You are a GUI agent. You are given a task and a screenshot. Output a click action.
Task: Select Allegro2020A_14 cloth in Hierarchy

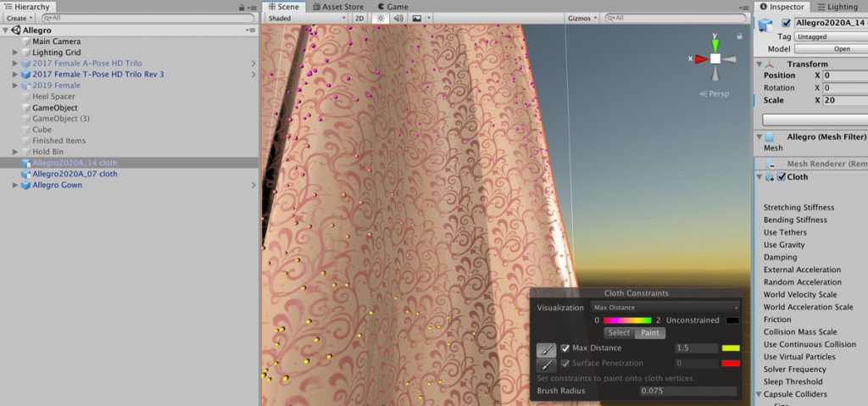point(130,163)
